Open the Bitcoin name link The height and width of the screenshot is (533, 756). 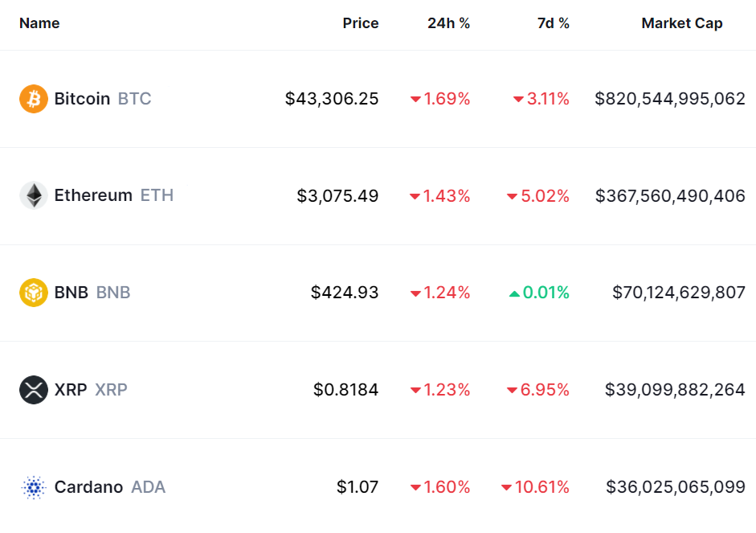(82, 99)
